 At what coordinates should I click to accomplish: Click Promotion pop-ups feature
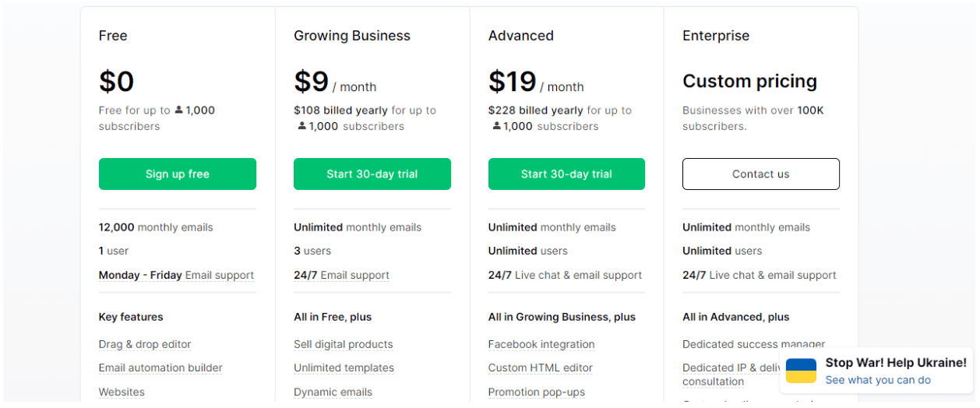[537, 392]
